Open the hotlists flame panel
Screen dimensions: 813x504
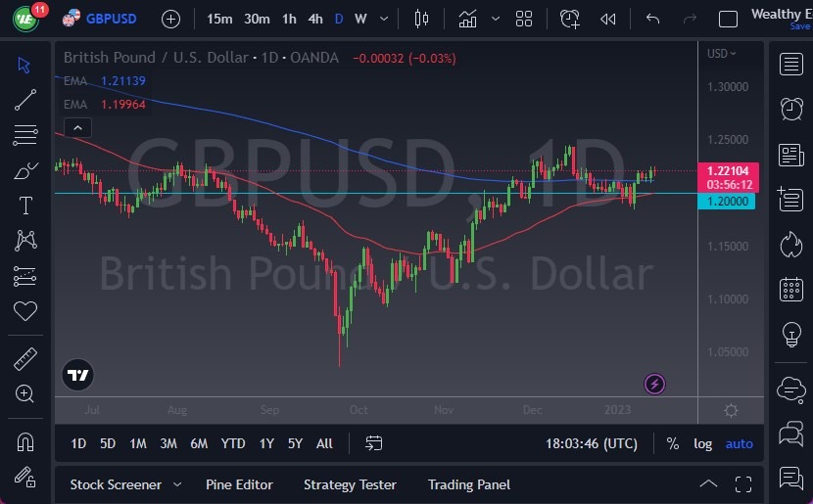[791, 244]
